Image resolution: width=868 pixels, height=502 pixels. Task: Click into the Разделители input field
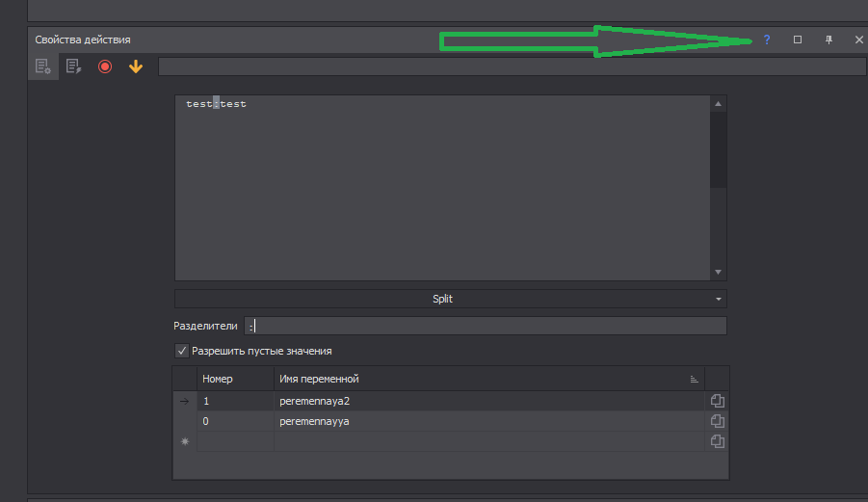tap(486, 326)
